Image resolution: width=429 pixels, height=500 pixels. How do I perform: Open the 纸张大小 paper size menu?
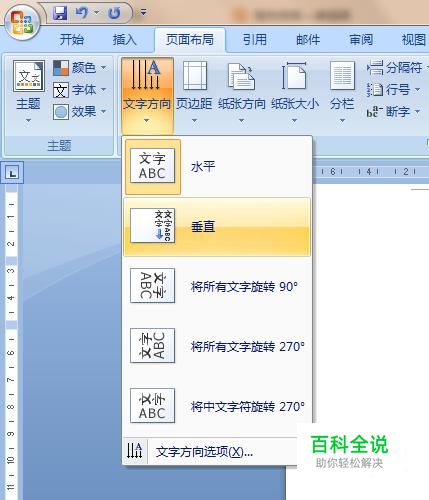(295, 92)
